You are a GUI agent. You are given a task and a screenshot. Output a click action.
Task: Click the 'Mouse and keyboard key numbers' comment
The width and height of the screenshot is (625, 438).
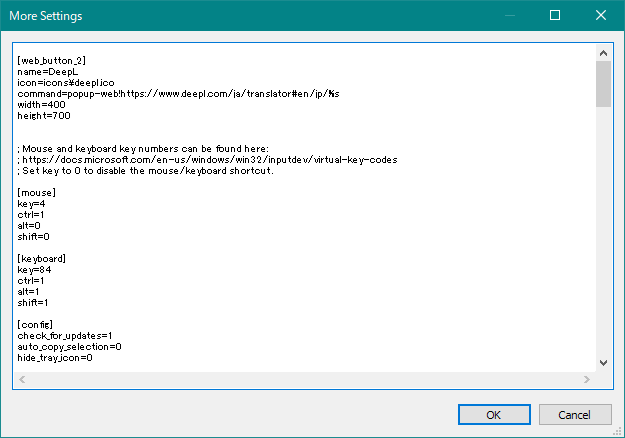143,149
